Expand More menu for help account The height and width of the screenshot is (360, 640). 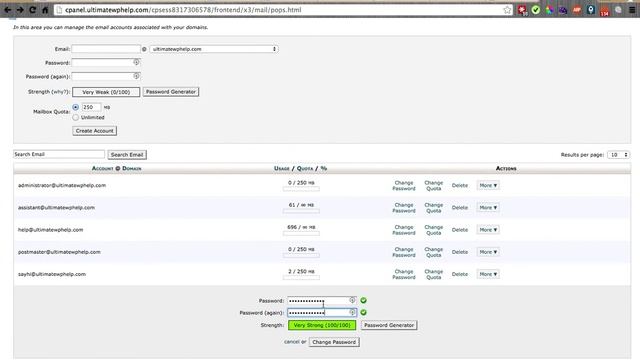488,230
